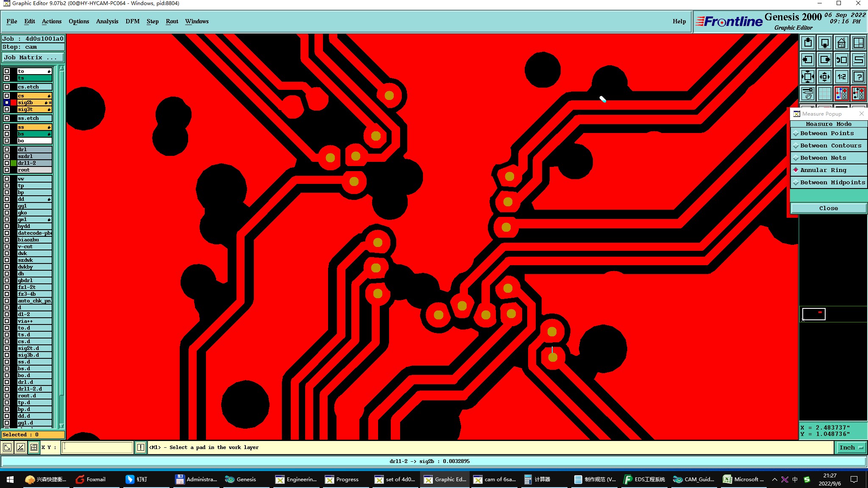Click the XY window split icon
Image resolution: width=868 pixels, height=488 pixels.
[859, 43]
